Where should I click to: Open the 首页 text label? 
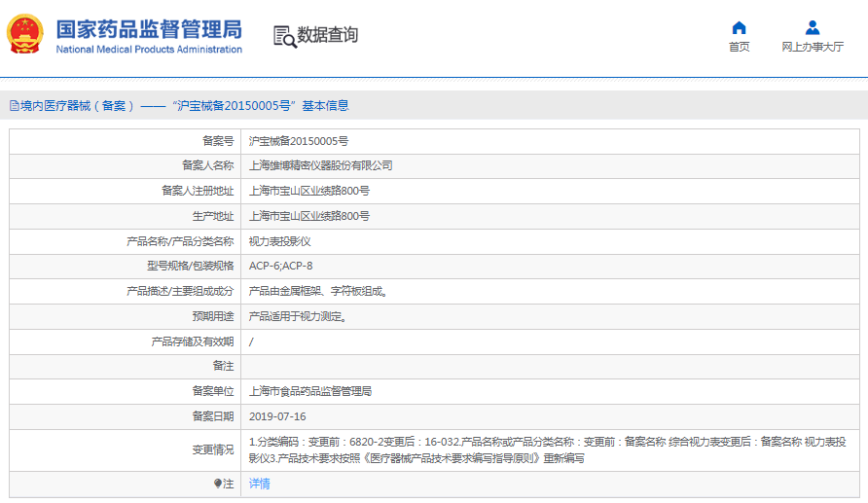739,47
